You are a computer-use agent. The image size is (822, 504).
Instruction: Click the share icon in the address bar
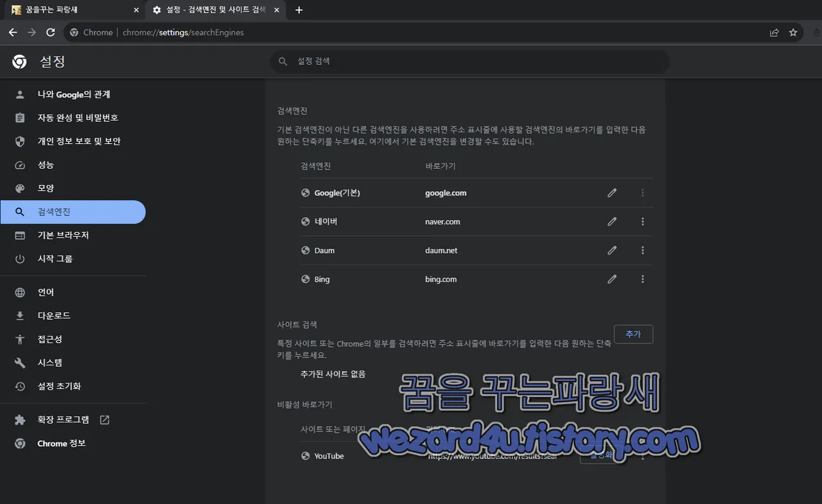pos(774,32)
